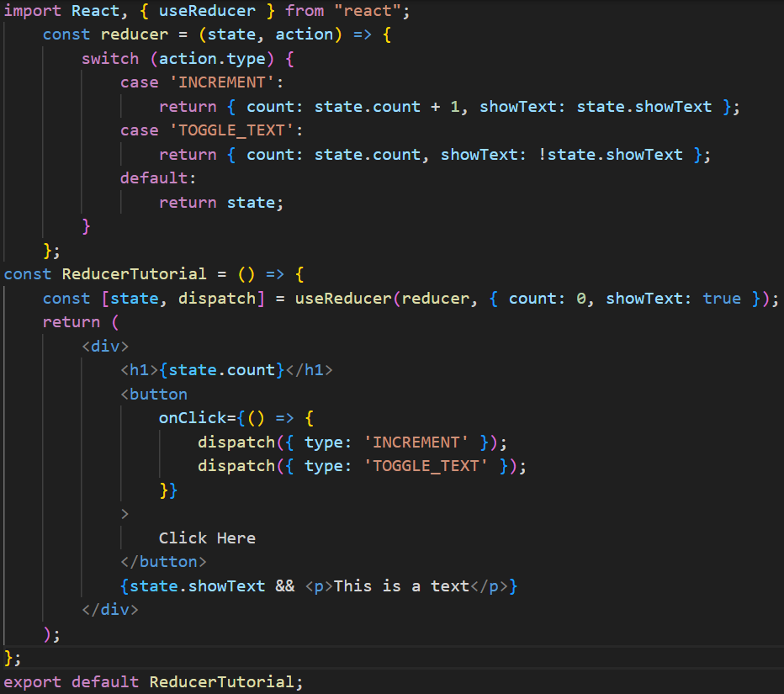Click 'This is a text' paragraph content
The width and height of the screenshot is (784, 694).
401,586
